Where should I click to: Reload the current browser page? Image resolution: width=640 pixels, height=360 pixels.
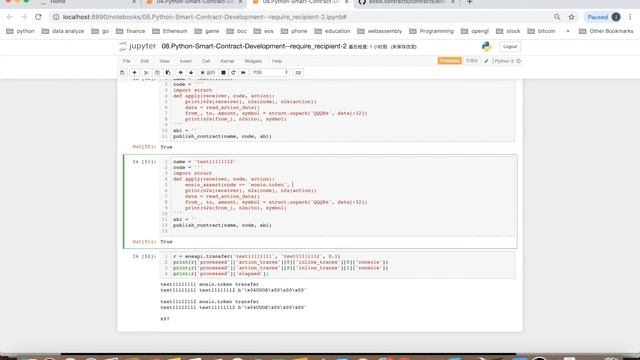38,17
